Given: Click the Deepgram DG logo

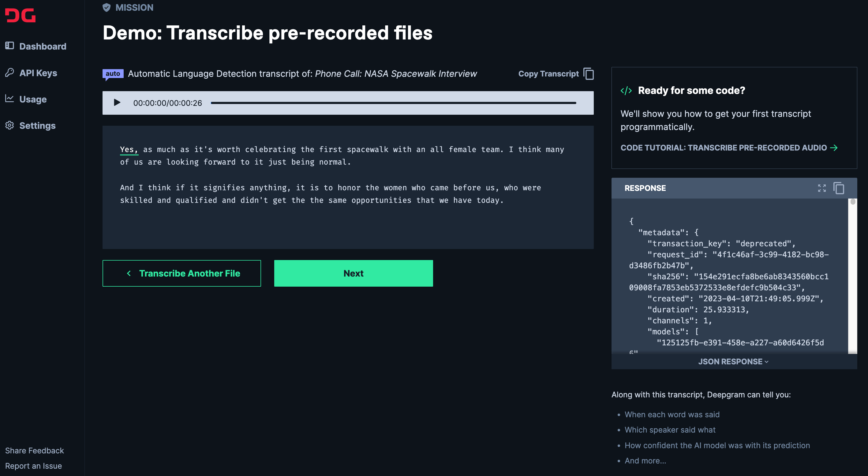Looking at the screenshot, I should tap(20, 16).
